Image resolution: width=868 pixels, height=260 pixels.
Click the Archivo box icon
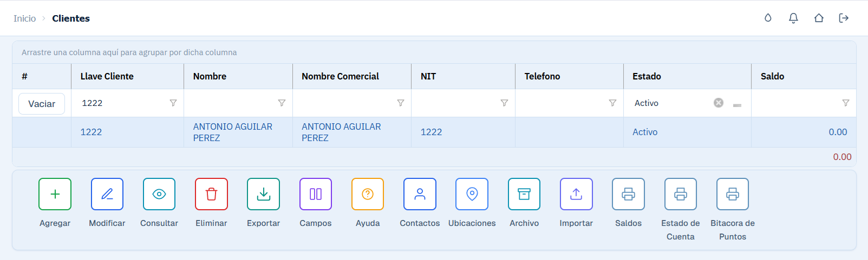pos(524,194)
